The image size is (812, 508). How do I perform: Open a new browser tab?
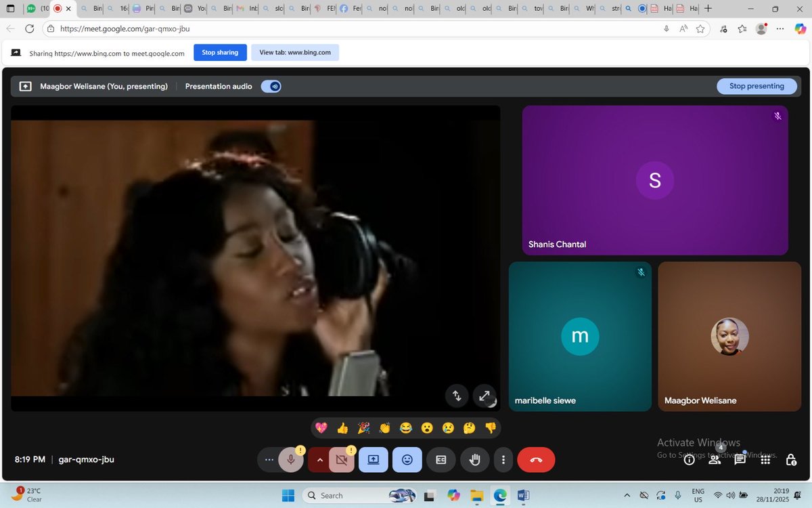click(x=708, y=9)
